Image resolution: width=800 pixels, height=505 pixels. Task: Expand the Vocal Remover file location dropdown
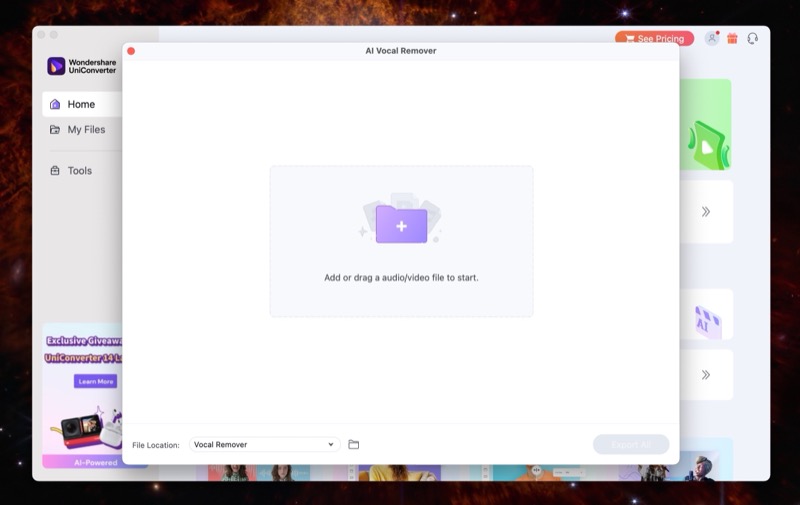(264, 444)
